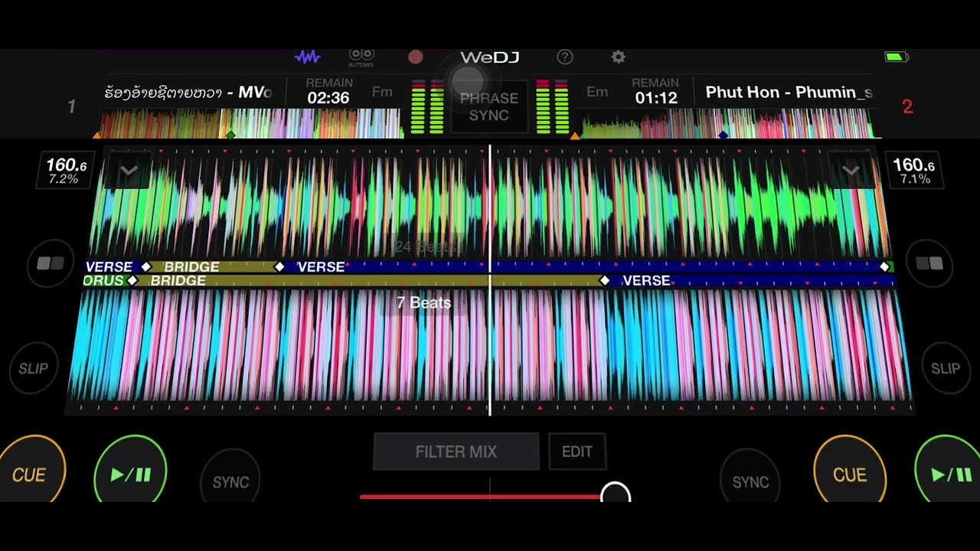
Task: Expand the deck 1 chevron menu beside 7.2%
Action: click(x=129, y=171)
